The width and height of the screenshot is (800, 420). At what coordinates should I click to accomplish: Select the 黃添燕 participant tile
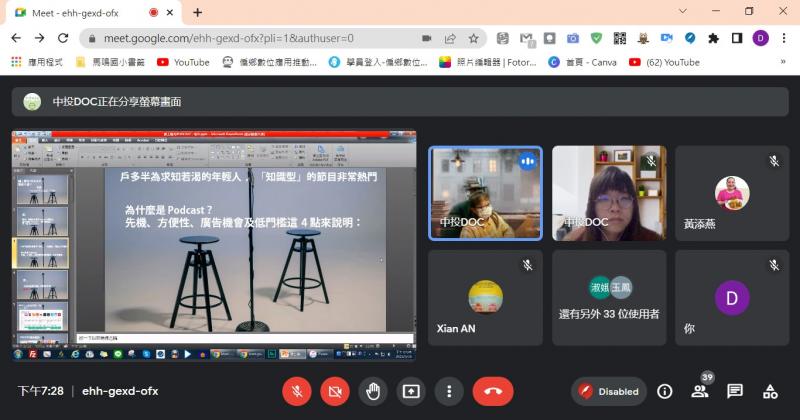(732, 193)
